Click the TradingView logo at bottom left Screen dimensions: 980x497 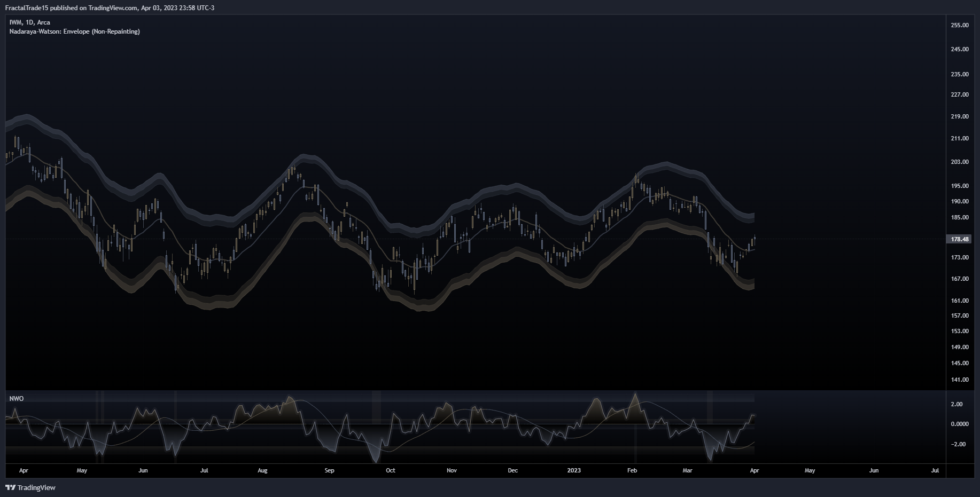30,487
